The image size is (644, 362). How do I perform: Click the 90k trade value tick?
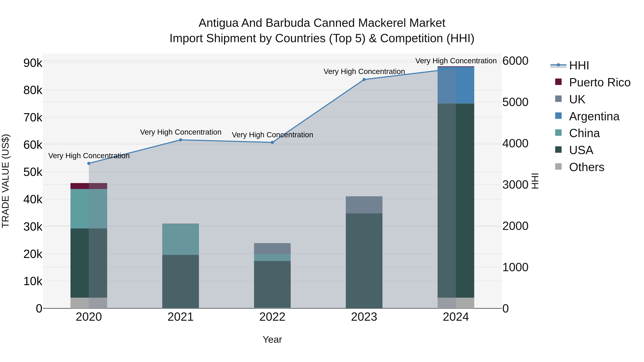click(x=33, y=63)
